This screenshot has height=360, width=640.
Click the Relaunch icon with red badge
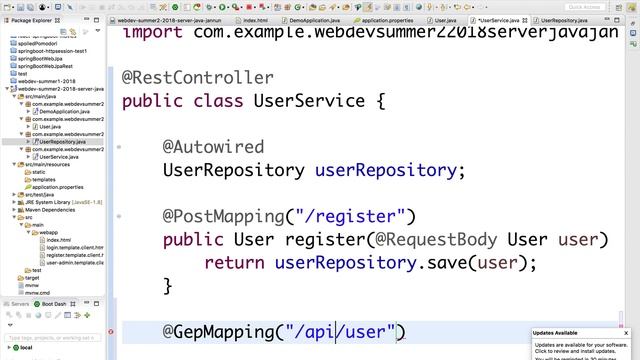197,7
